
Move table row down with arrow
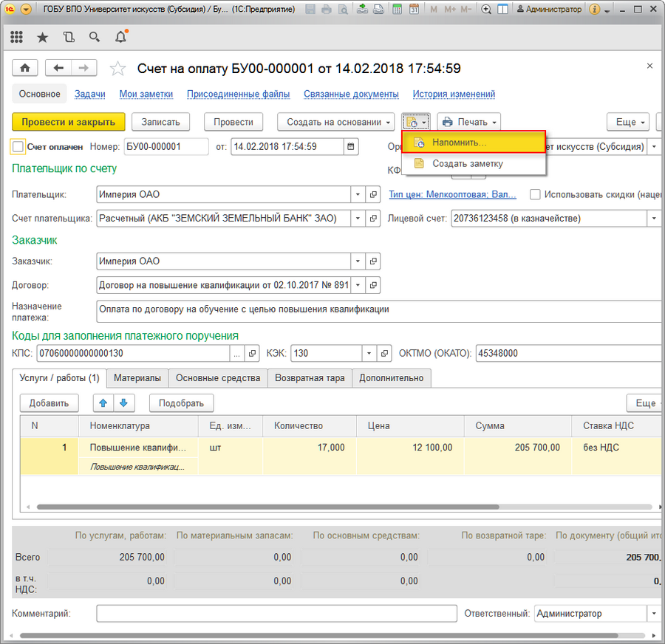(x=123, y=403)
